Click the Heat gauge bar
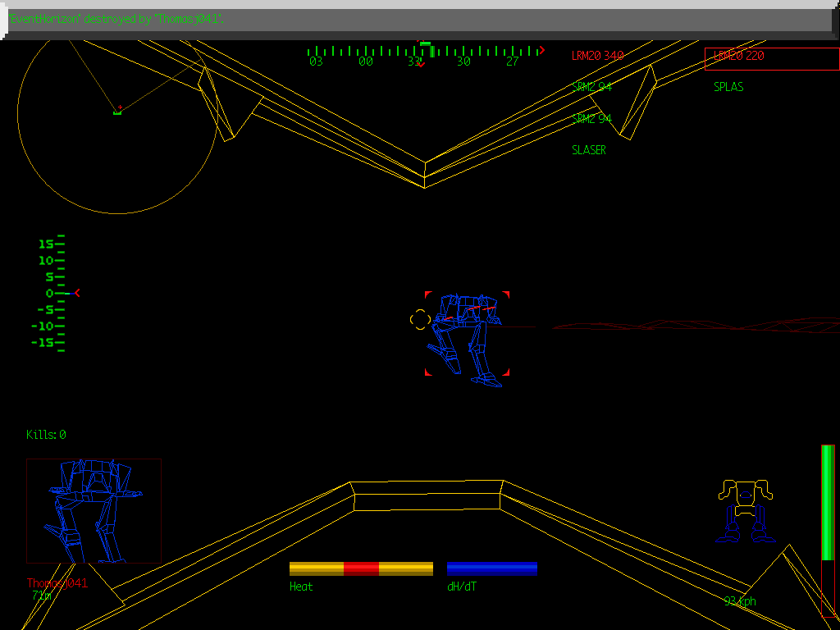The image size is (840, 630). pos(361,567)
